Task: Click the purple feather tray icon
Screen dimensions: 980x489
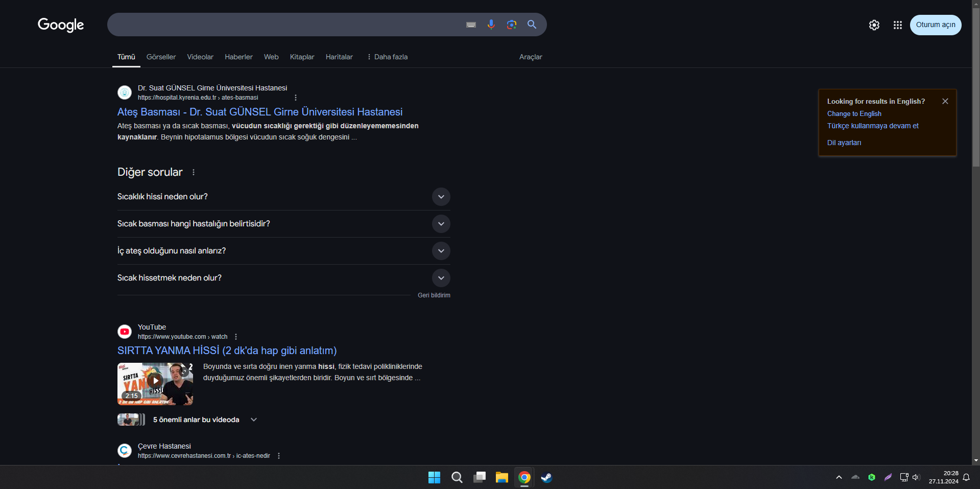Action: [888, 477]
